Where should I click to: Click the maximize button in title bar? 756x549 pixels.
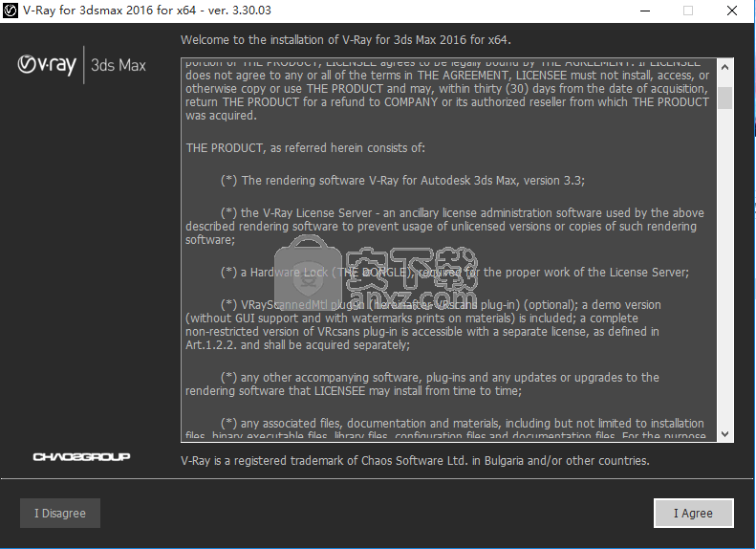688,11
